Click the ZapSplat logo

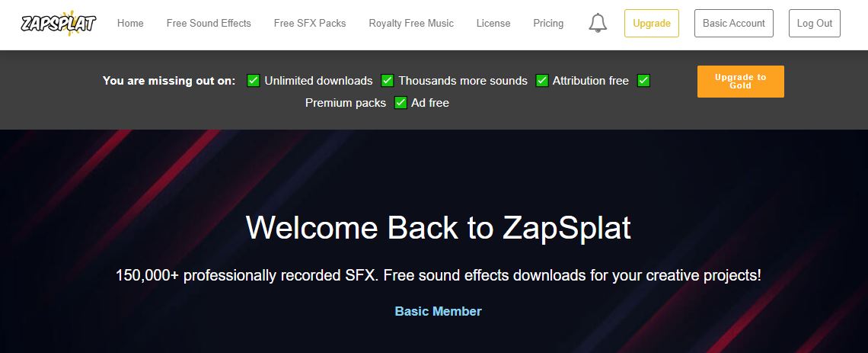pyautogui.click(x=58, y=23)
